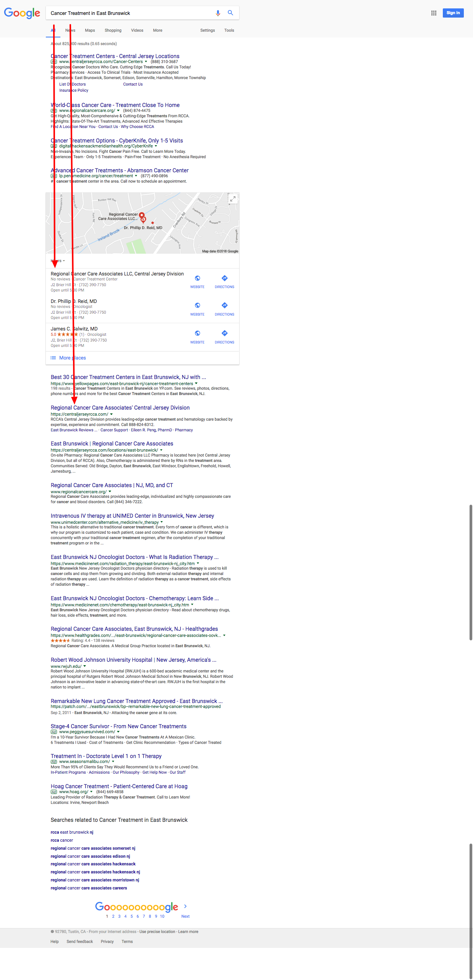Open the Terms footer link
Image resolution: width=473 pixels, height=980 pixels.
tap(127, 941)
